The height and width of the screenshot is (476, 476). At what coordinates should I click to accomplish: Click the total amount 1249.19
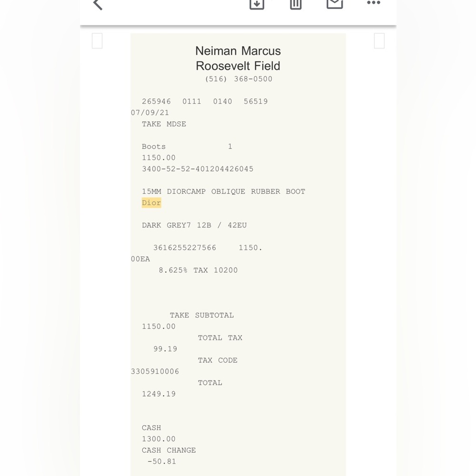point(159,394)
